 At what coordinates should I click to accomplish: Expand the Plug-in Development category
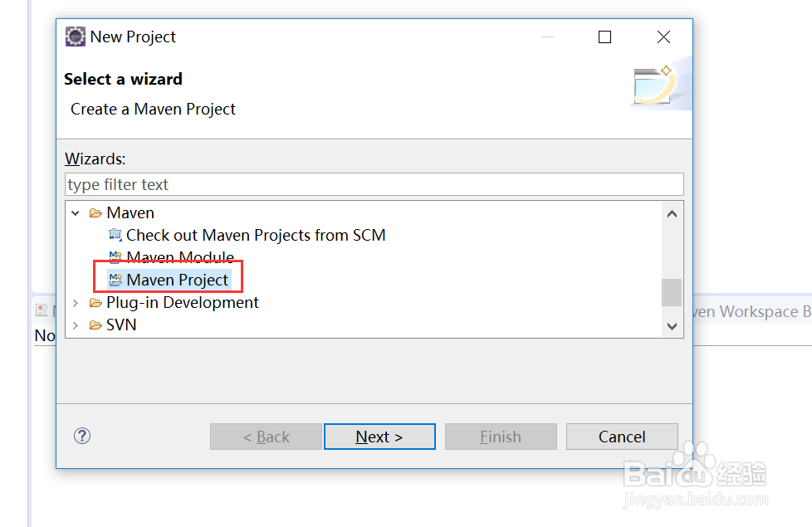(76, 303)
